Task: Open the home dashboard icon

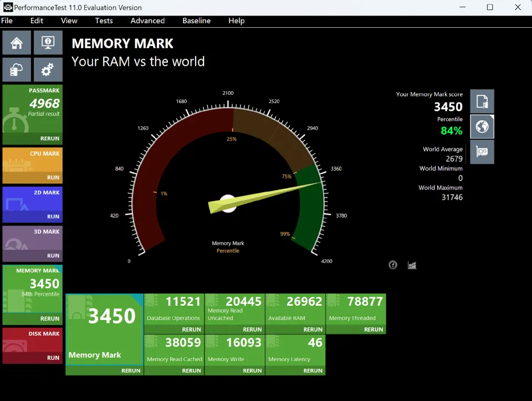Action: tap(17, 43)
